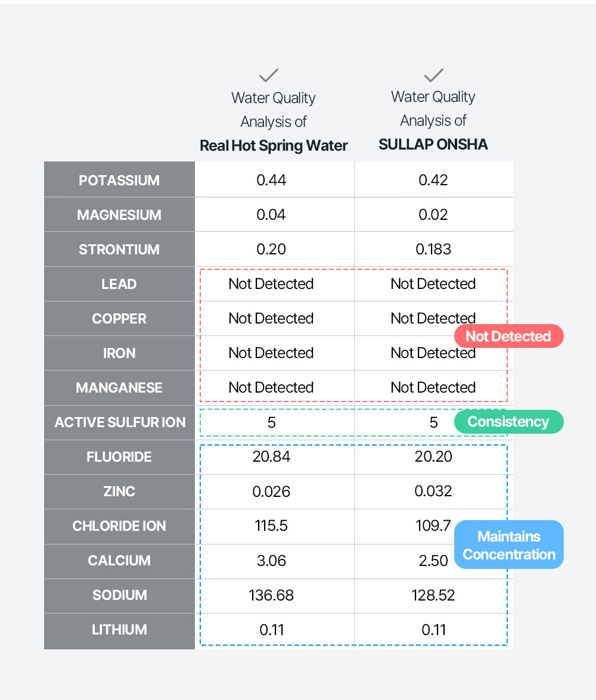Viewport: 596px width, 700px height.
Task: Select the 0.032 zinc value cell
Action: [433, 491]
